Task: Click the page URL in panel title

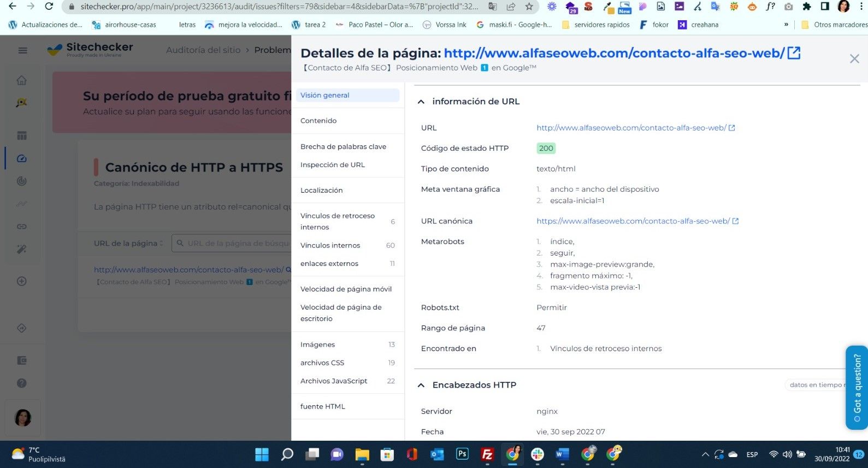Action: tap(614, 53)
